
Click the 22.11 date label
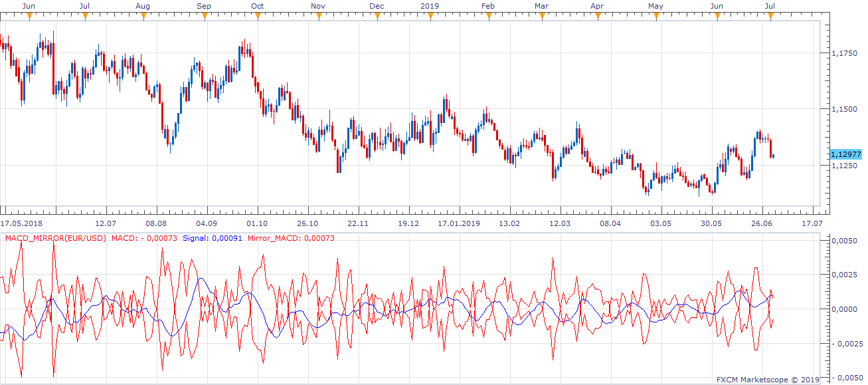click(358, 224)
